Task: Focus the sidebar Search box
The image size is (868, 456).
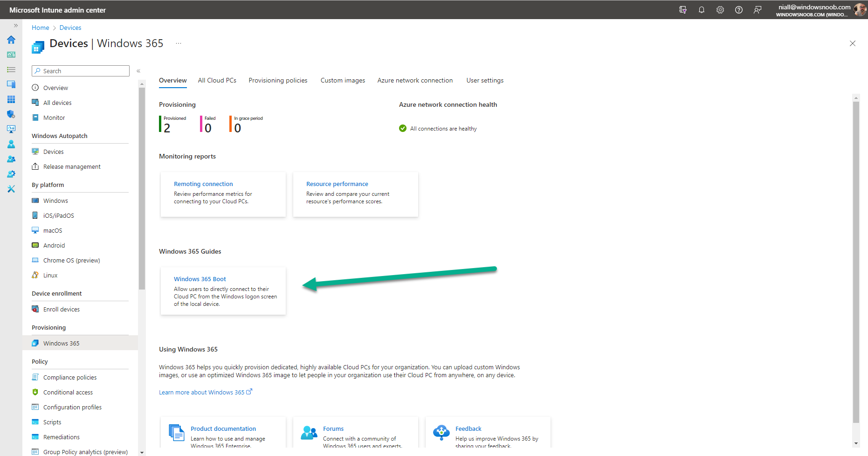Action: click(81, 71)
